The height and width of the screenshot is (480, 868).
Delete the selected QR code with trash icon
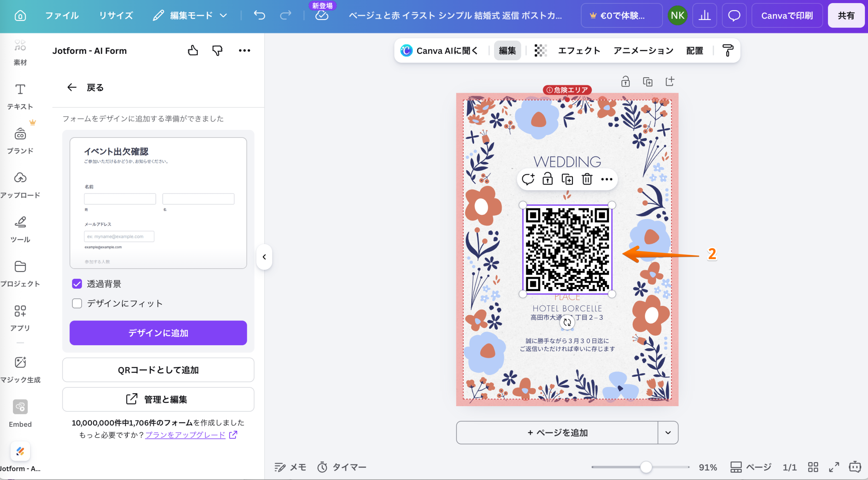[587, 179]
